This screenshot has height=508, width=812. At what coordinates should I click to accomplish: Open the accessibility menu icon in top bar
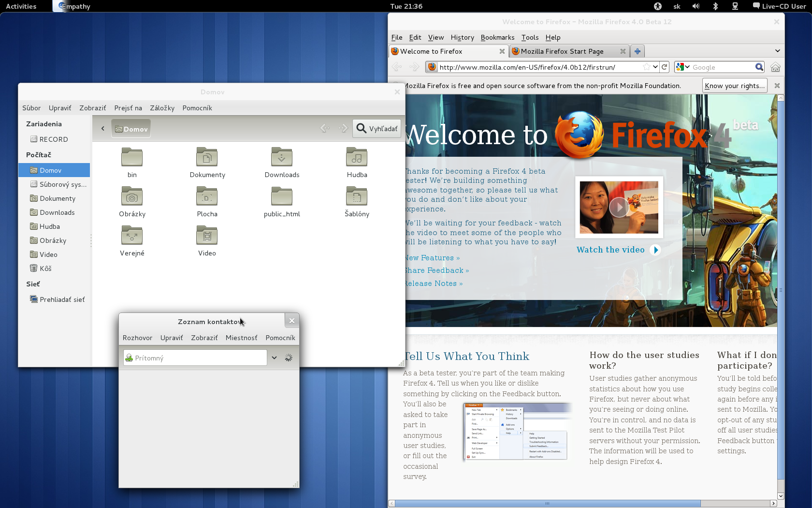(x=657, y=6)
